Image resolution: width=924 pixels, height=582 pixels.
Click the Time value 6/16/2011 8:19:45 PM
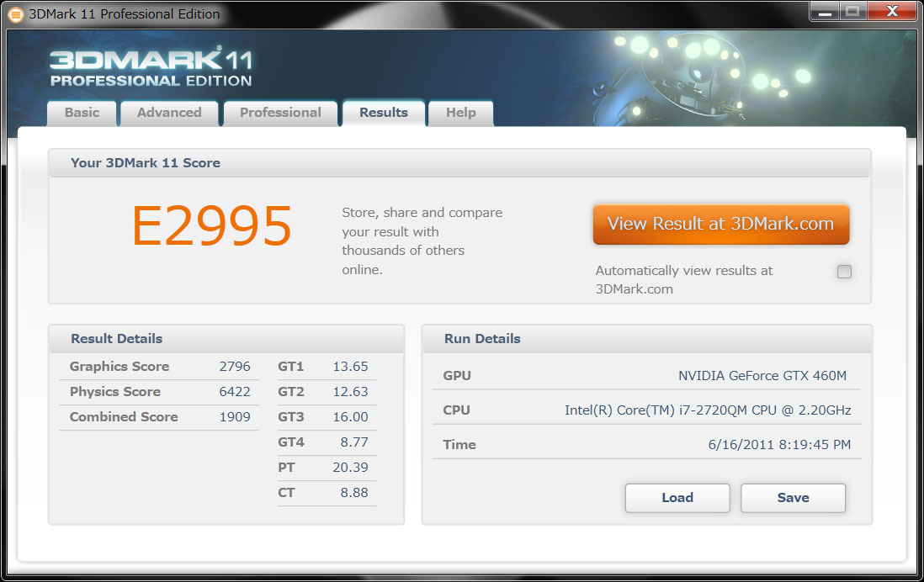tap(779, 445)
